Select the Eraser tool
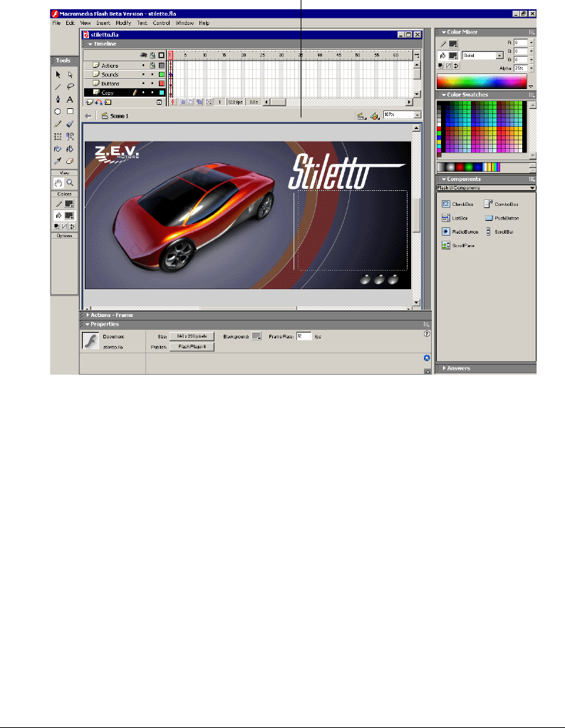This screenshot has width=565, height=728. (x=70, y=161)
